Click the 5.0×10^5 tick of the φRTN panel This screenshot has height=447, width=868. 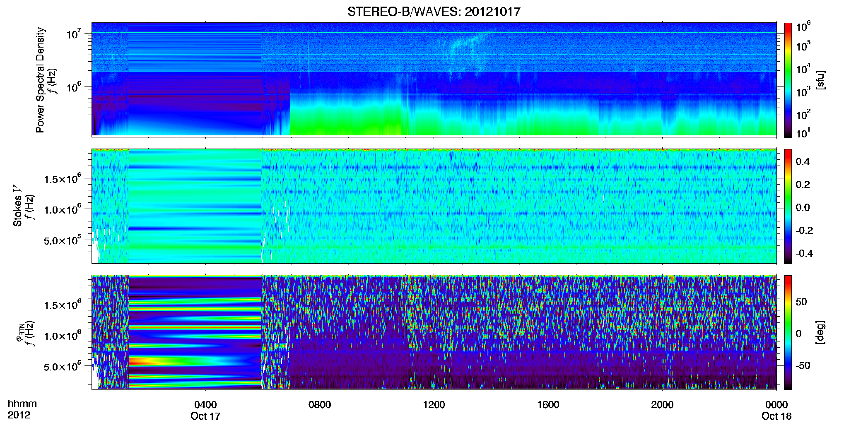coord(63,366)
